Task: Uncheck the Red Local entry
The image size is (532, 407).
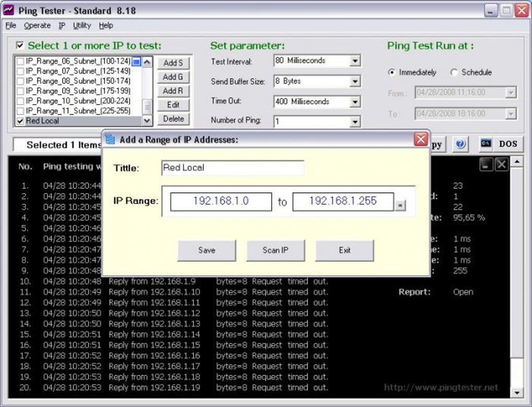Action: point(20,121)
